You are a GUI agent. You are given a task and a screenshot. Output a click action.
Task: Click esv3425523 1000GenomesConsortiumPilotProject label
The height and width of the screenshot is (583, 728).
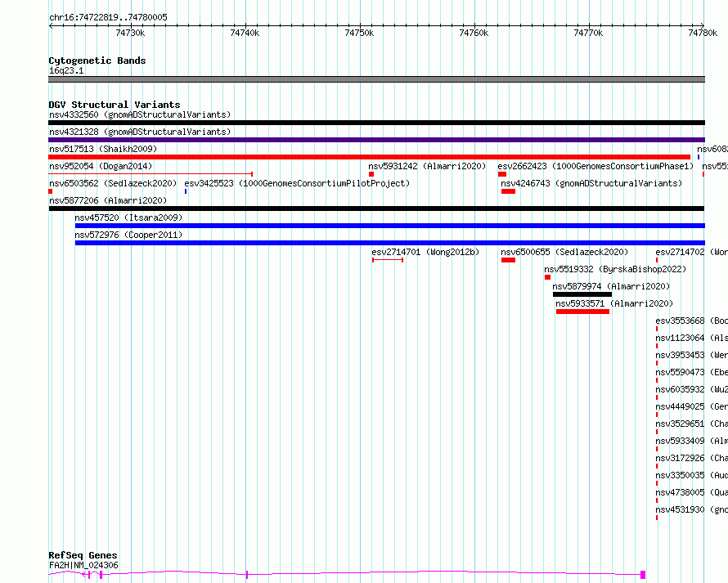[x=297, y=183]
